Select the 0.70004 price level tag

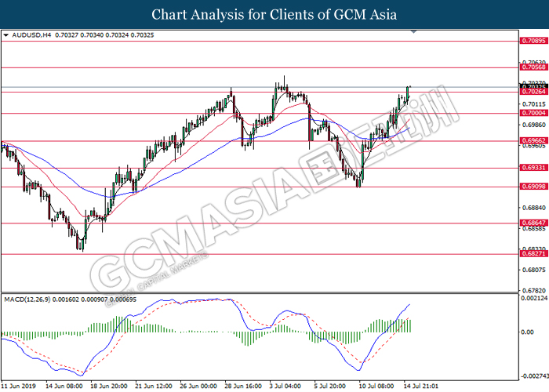533,114
